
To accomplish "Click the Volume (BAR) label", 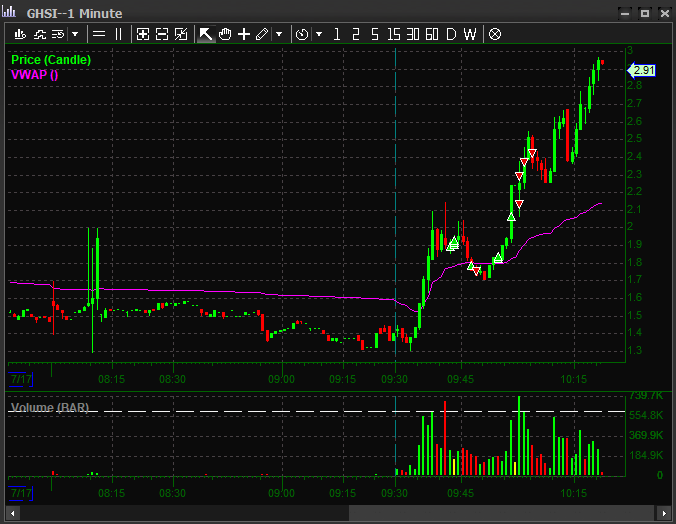I will [50, 408].
